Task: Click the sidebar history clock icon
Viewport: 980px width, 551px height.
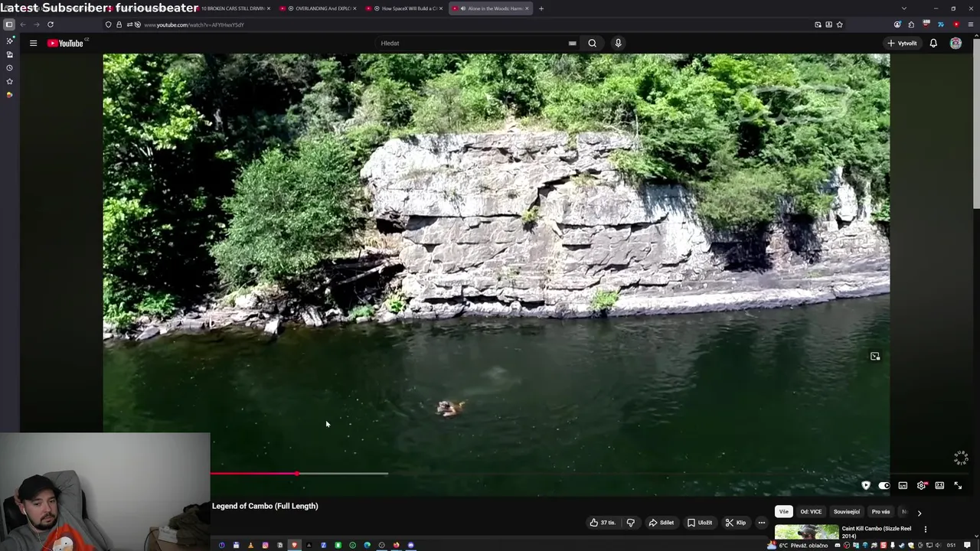Action: coord(9,68)
